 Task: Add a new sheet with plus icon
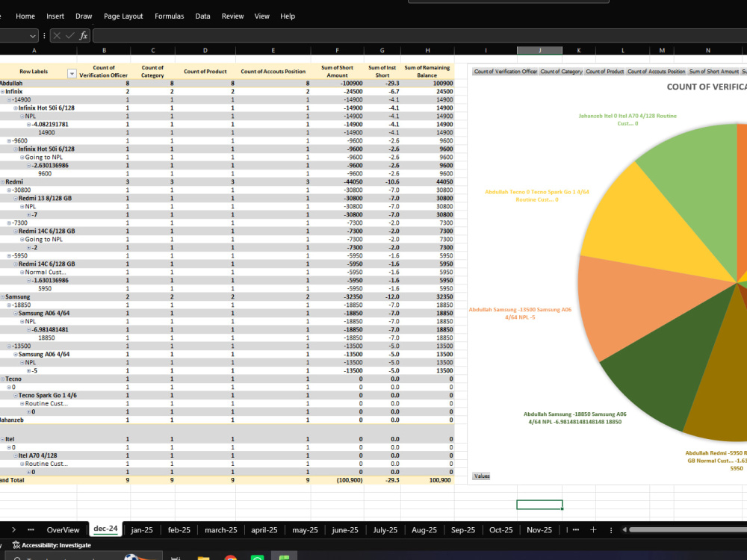(x=593, y=529)
